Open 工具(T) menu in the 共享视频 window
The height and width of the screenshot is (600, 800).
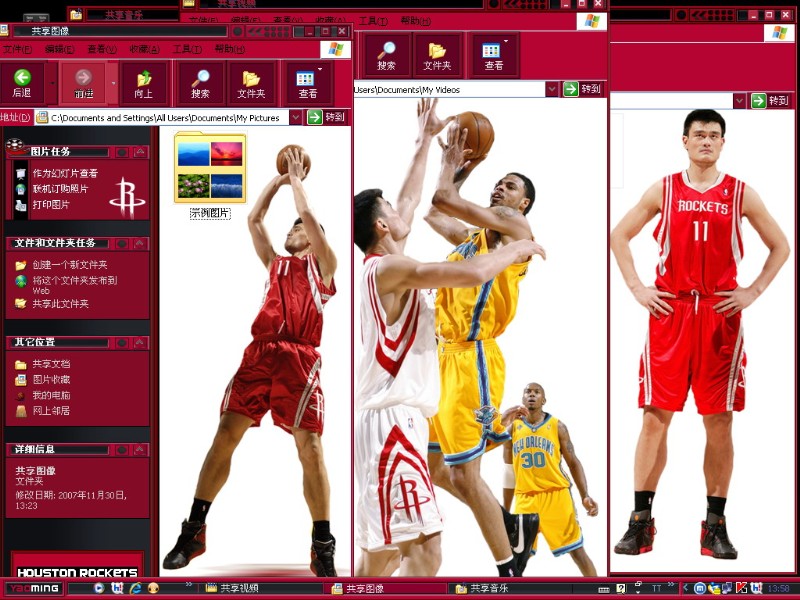tap(373, 21)
